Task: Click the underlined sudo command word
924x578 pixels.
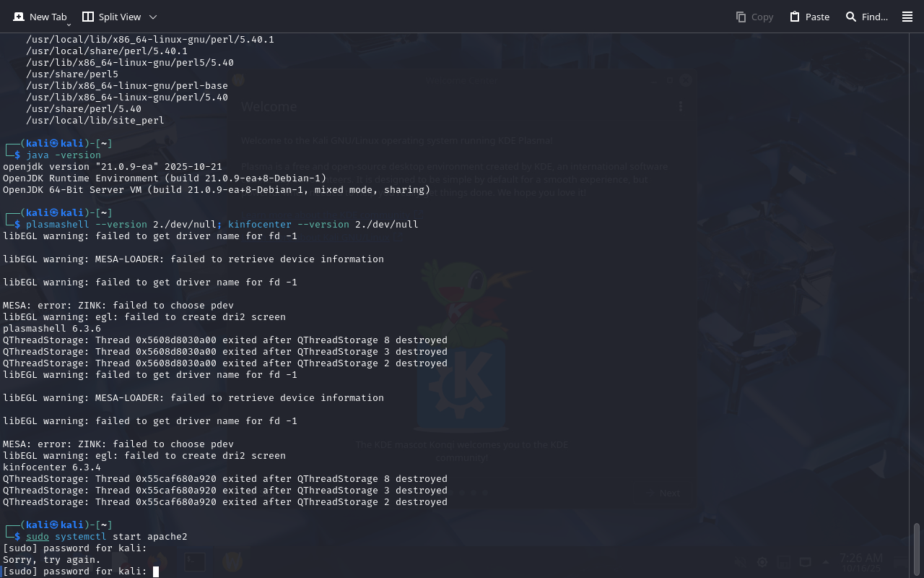Action: coord(38,537)
